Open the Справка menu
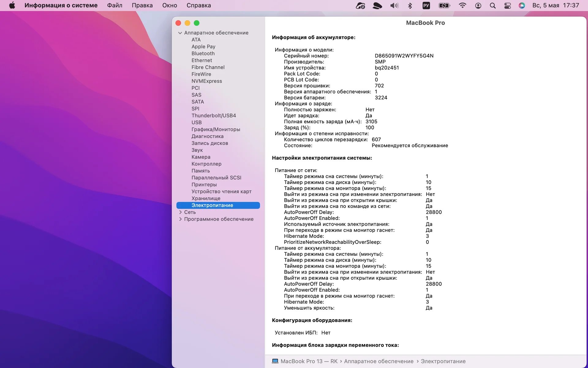Viewport: 588px width, 368px height. point(199,6)
